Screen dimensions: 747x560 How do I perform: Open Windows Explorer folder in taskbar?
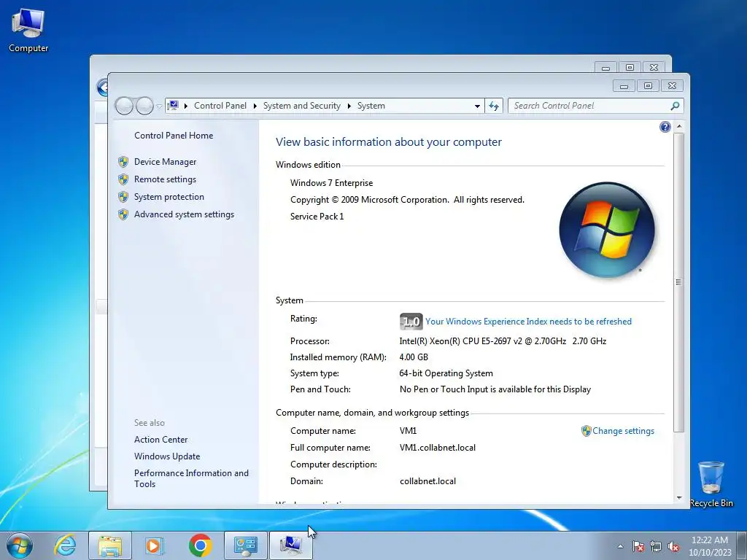point(110,545)
